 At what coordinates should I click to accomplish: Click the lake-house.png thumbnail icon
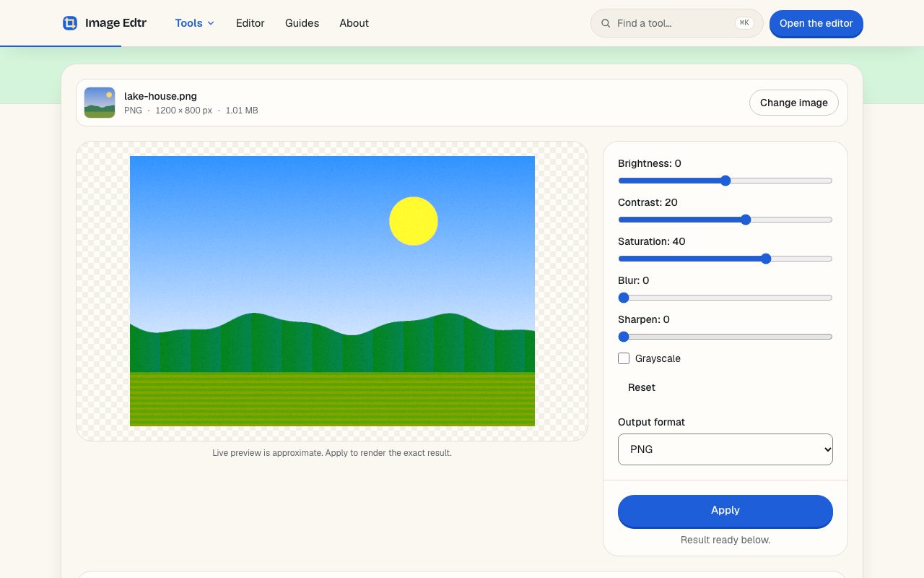pyautogui.click(x=100, y=103)
